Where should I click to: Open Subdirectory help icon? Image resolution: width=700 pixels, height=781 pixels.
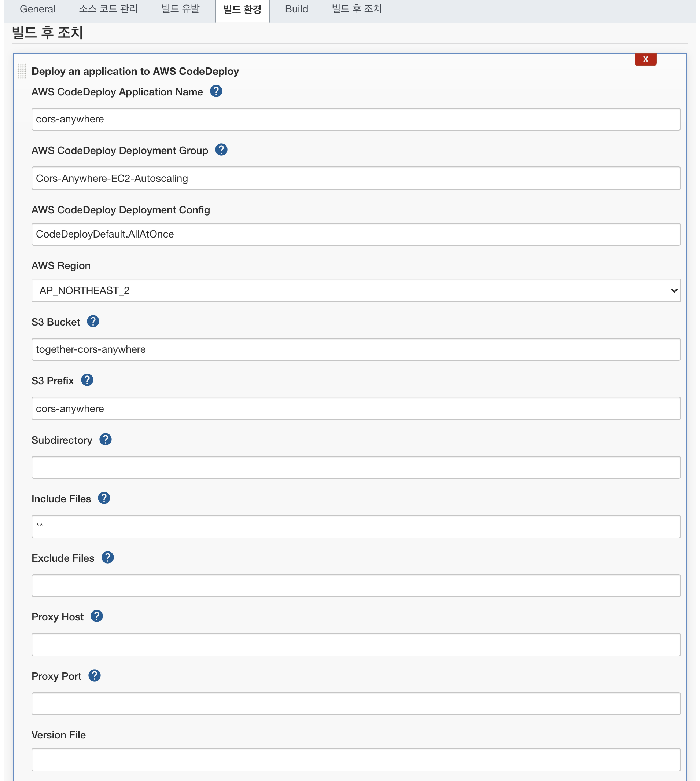[106, 439]
